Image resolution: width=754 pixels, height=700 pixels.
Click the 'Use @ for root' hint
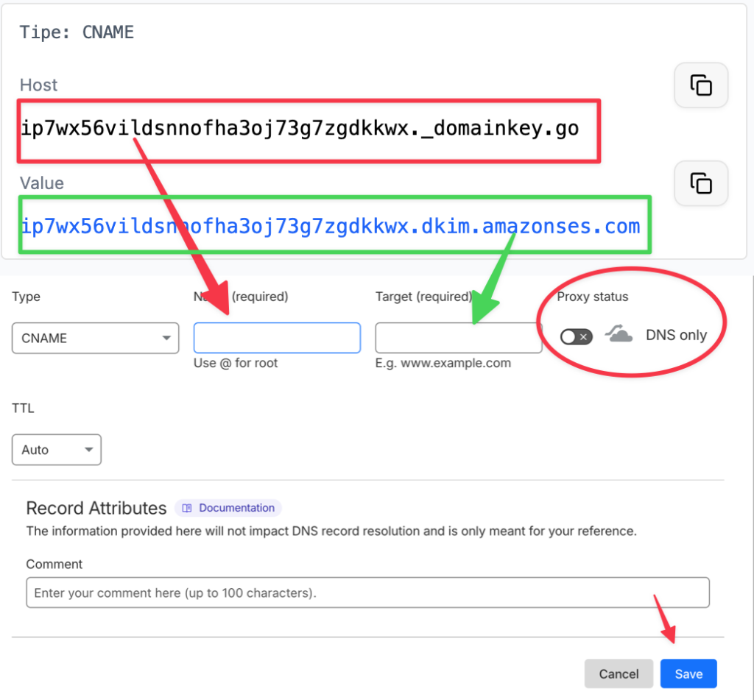coord(236,363)
